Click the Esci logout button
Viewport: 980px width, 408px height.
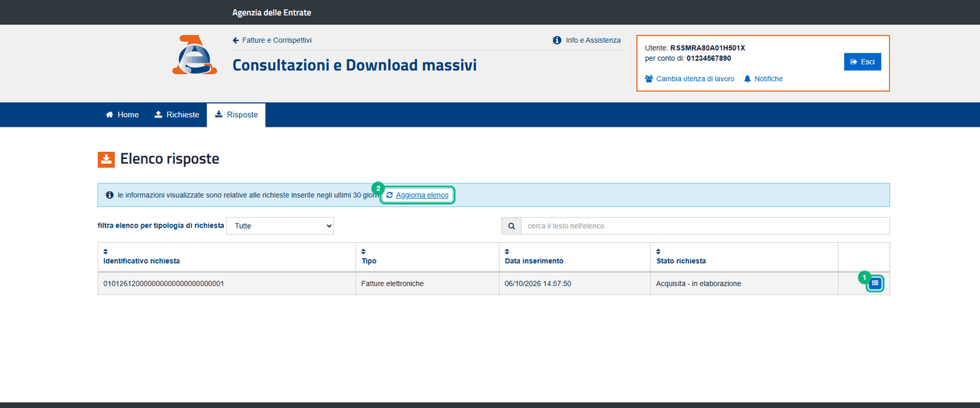[862, 62]
